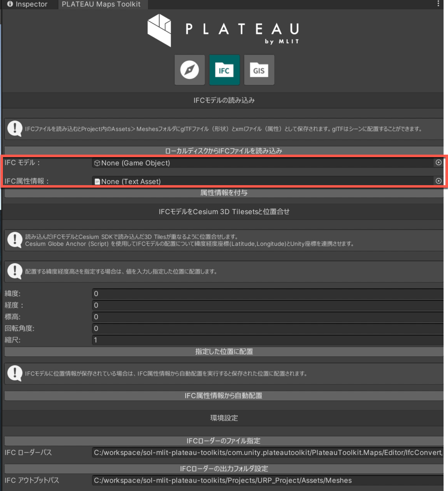
Task: Click the PLATEAU by MLIT logo
Action: coord(223,30)
